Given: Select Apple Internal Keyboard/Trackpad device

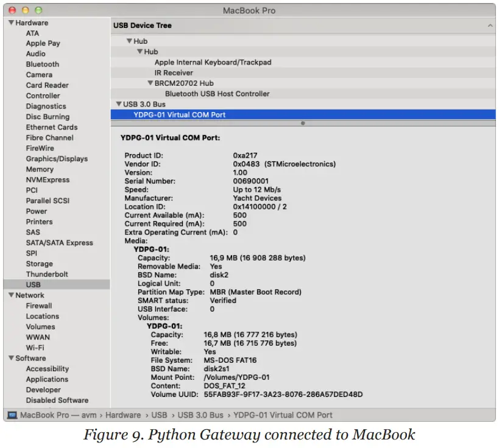Looking at the screenshot, I should 213,62.
